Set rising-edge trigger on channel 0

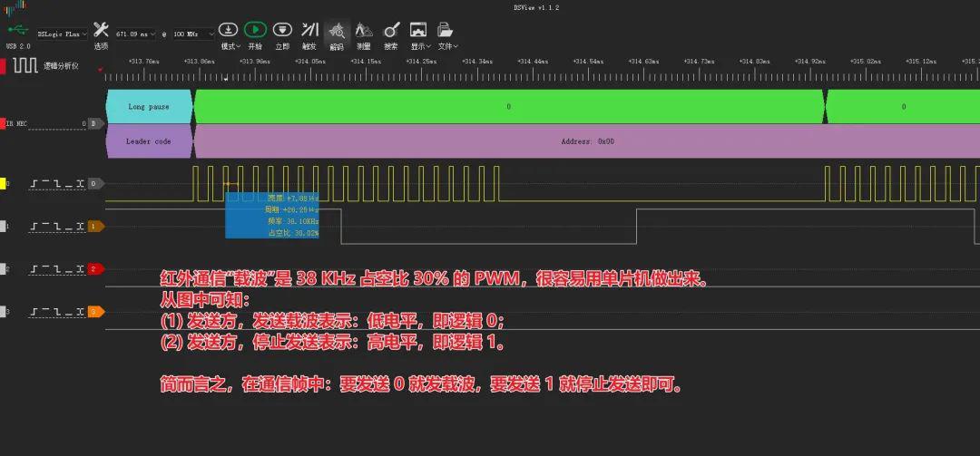pyautogui.click(x=35, y=184)
